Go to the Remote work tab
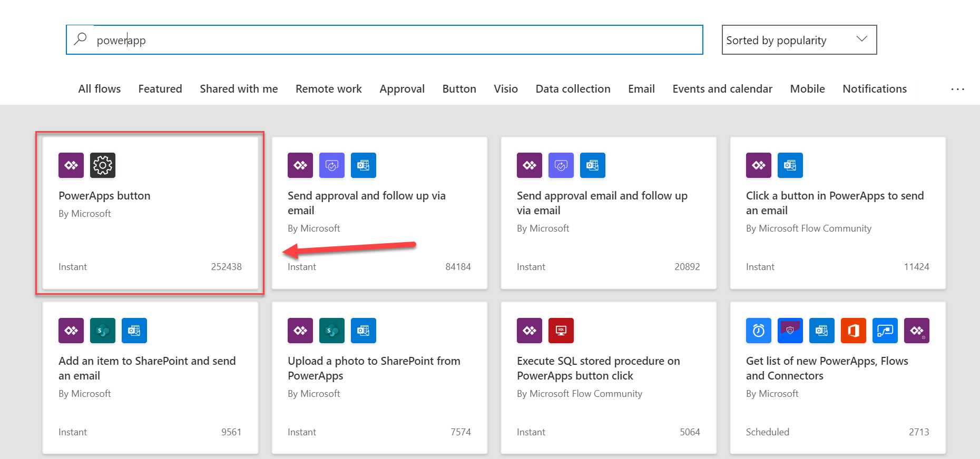 [329, 89]
